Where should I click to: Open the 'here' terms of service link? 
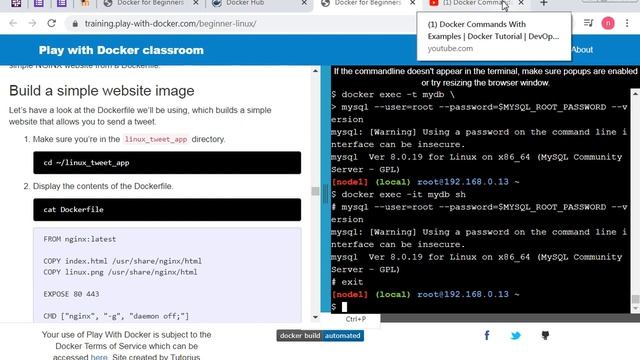99,357
